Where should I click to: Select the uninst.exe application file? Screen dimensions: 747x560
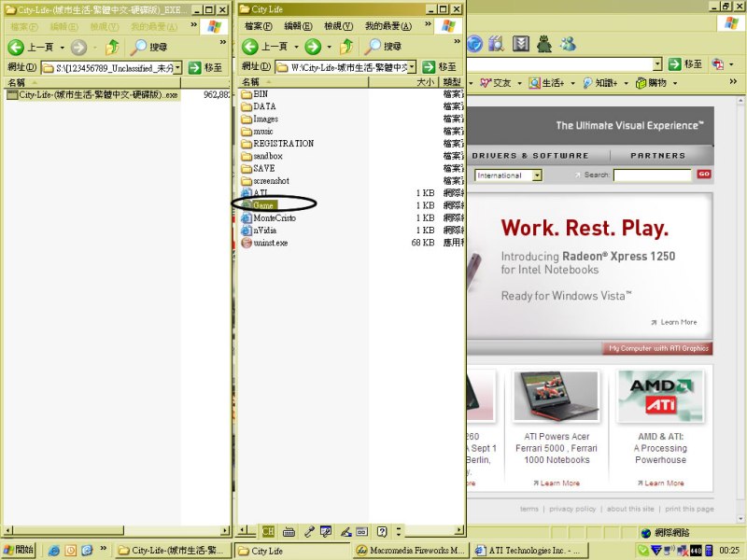click(264, 243)
